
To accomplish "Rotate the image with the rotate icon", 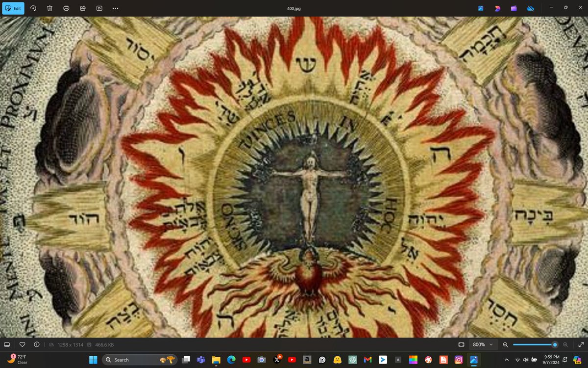I will coord(33,8).
